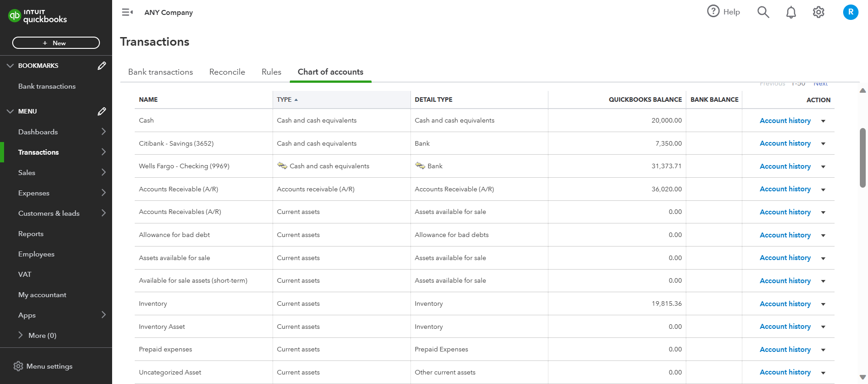The height and width of the screenshot is (384, 868).
Task: Expand the Sales submenu chevron
Action: 104,172
